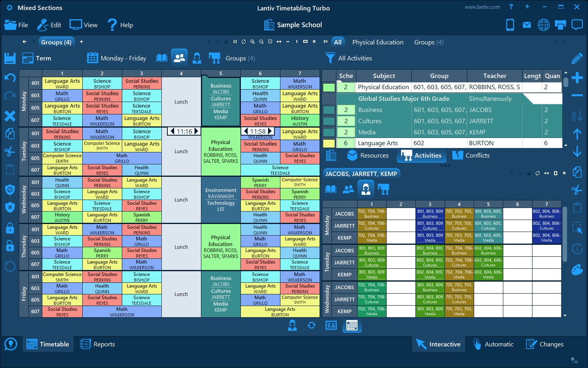
Task: Click the scissors cut icon in left sidebar
Action: [x=10, y=151]
